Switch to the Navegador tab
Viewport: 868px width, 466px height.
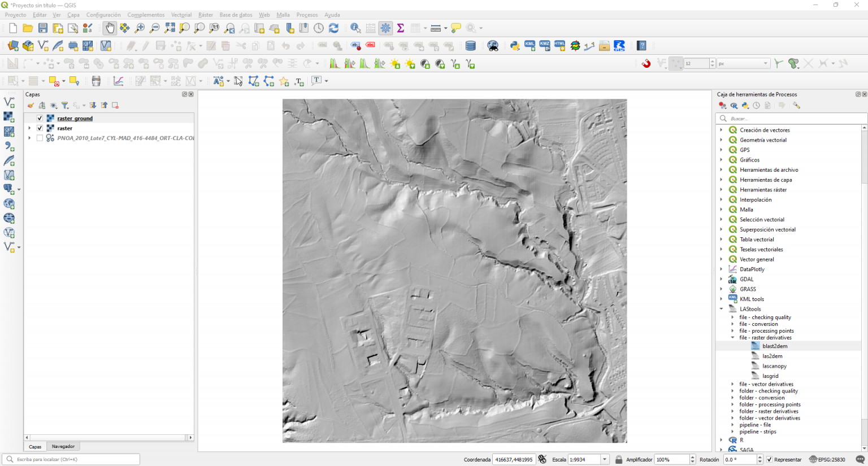[63, 446]
